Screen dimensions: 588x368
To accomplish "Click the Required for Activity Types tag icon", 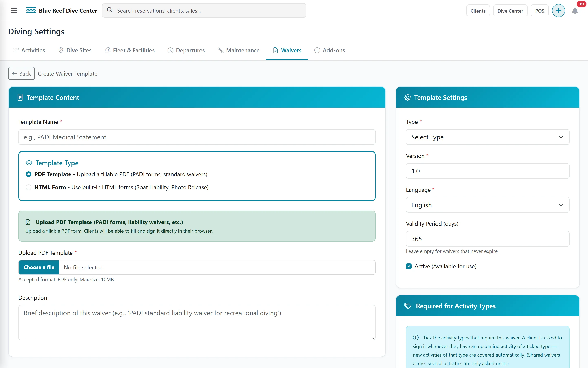I will (x=408, y=306).
